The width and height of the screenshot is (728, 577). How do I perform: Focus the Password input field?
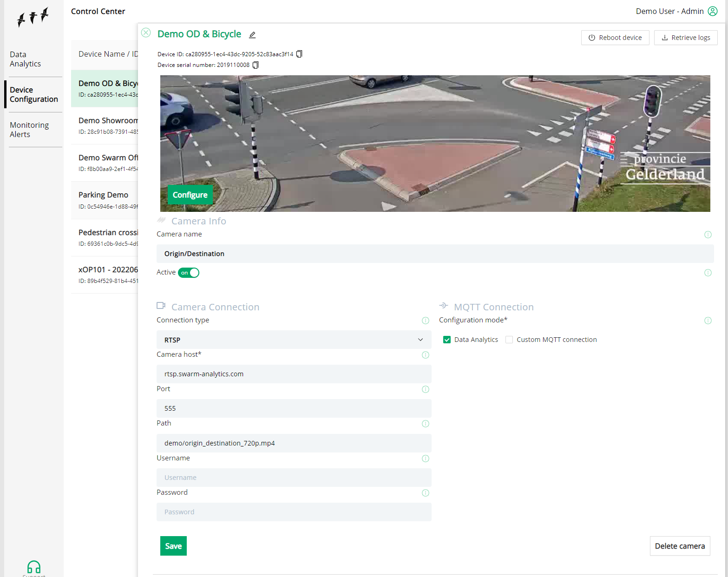point(294,512)
